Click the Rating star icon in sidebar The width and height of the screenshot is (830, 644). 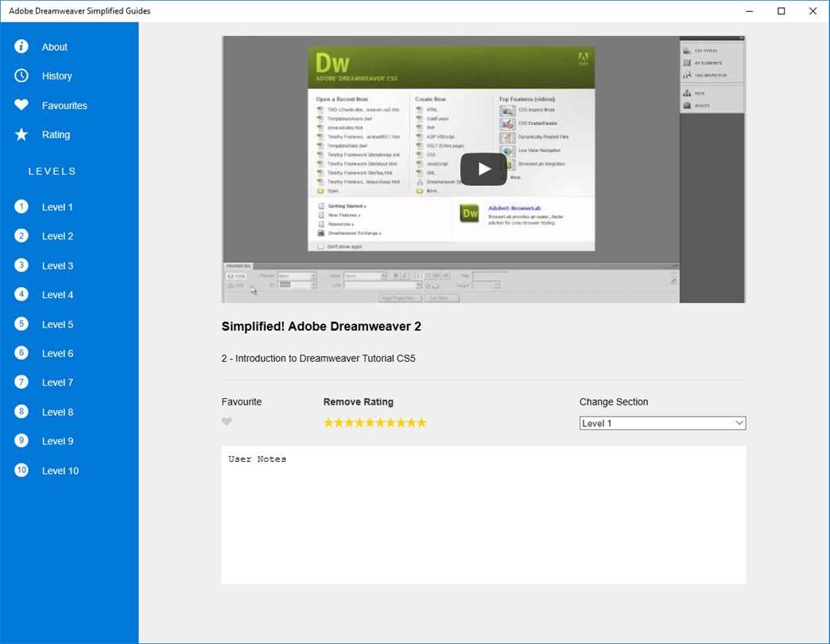[21, 134]
